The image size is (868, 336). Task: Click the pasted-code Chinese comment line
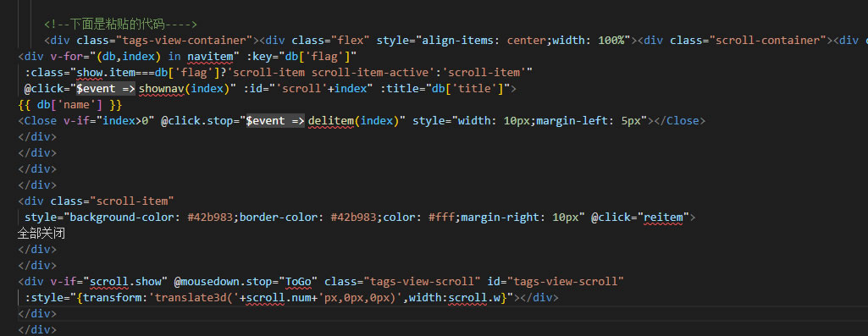pyautogui.click(x=121, y=25)
